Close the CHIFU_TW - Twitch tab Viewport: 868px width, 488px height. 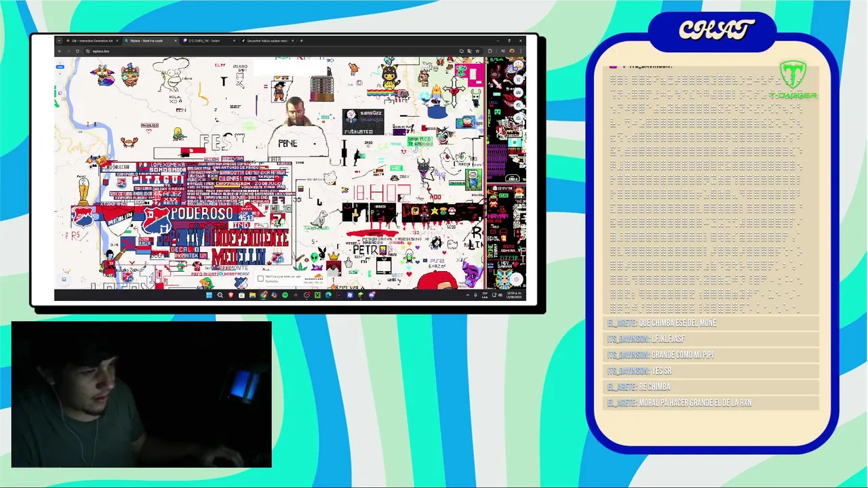234,41
